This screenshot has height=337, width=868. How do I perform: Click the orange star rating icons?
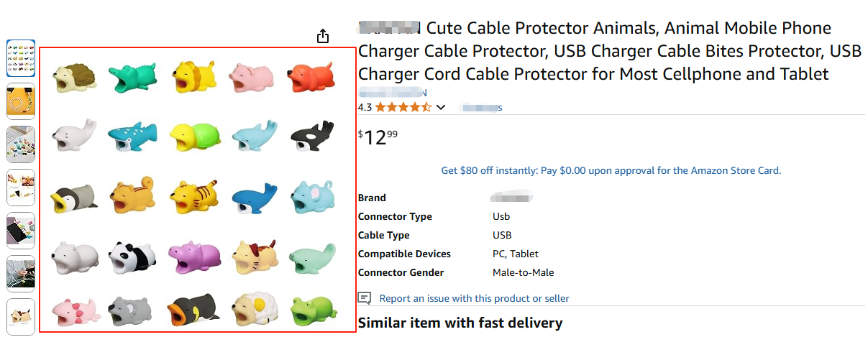[x=403, y=107]
